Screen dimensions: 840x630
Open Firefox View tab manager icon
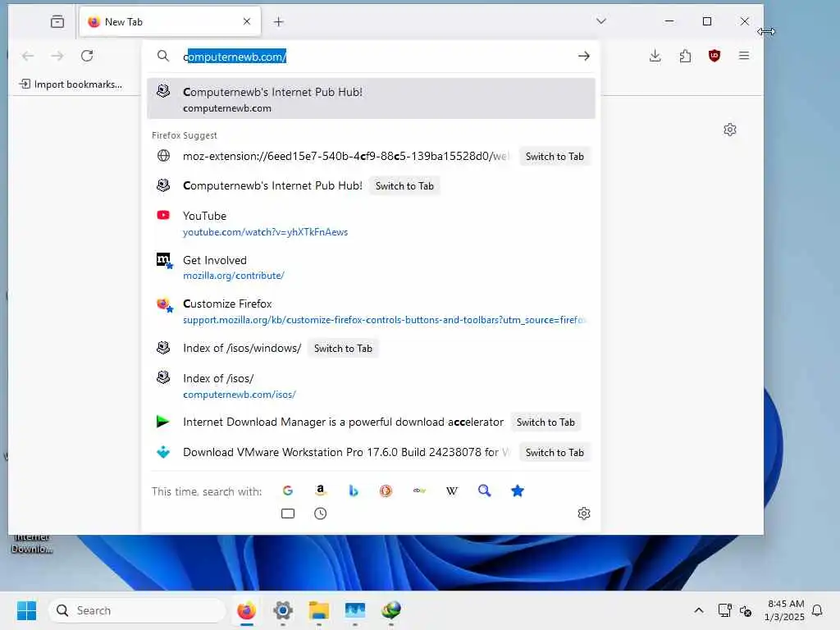[x=57, y=21]
